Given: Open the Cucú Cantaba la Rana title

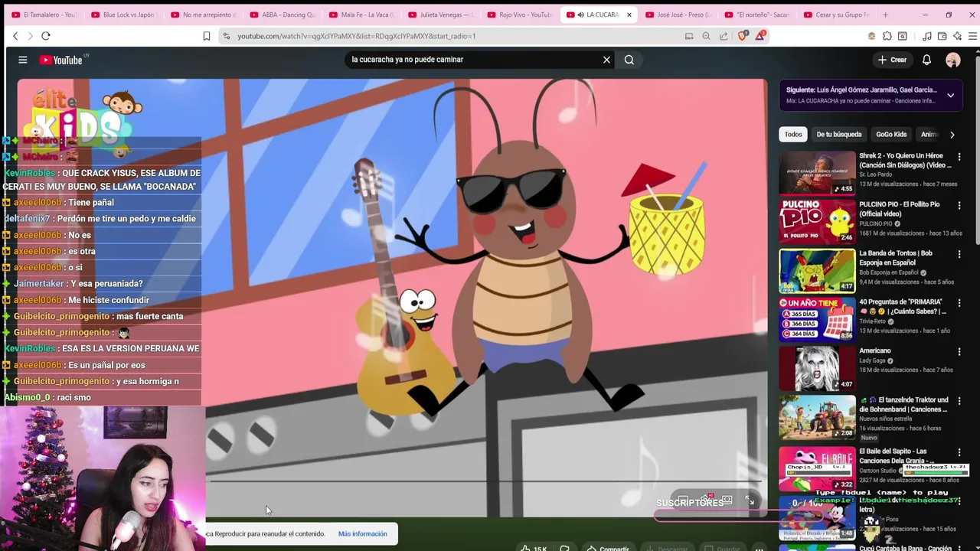Looking at the screenshot, I should 905,548.
